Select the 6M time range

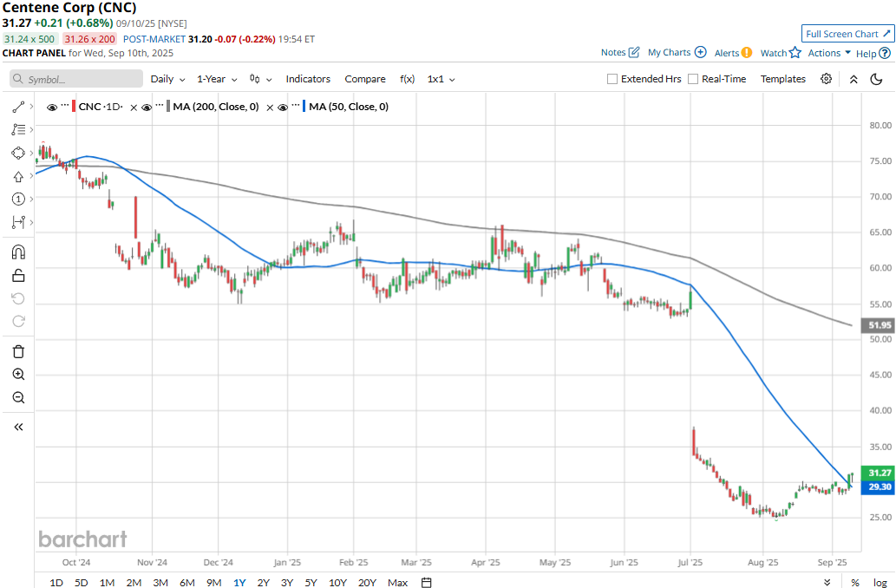pyautogui.click(x=186, y=582)
